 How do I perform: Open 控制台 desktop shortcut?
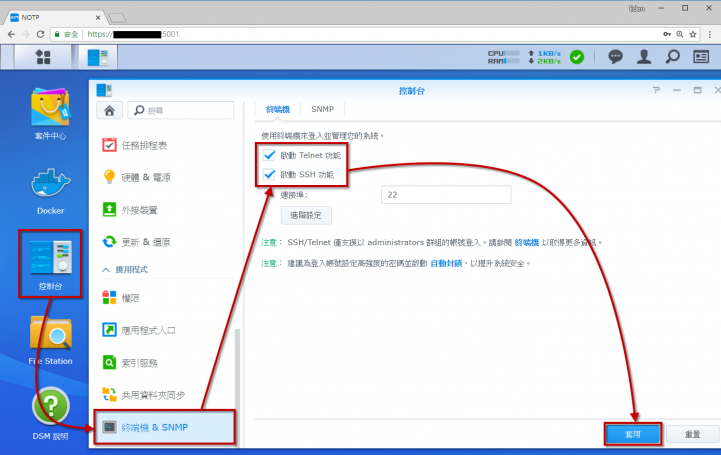click(x=50, y=264)
